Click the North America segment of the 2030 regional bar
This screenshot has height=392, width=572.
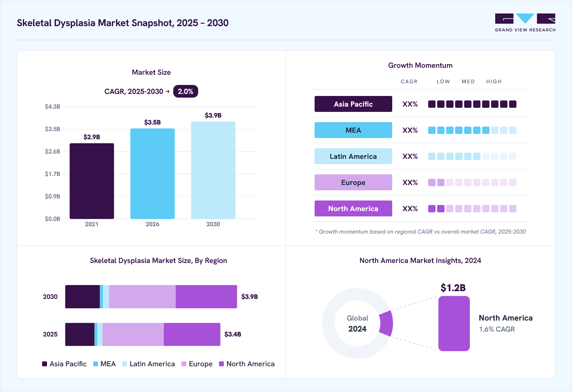[206, 296]
